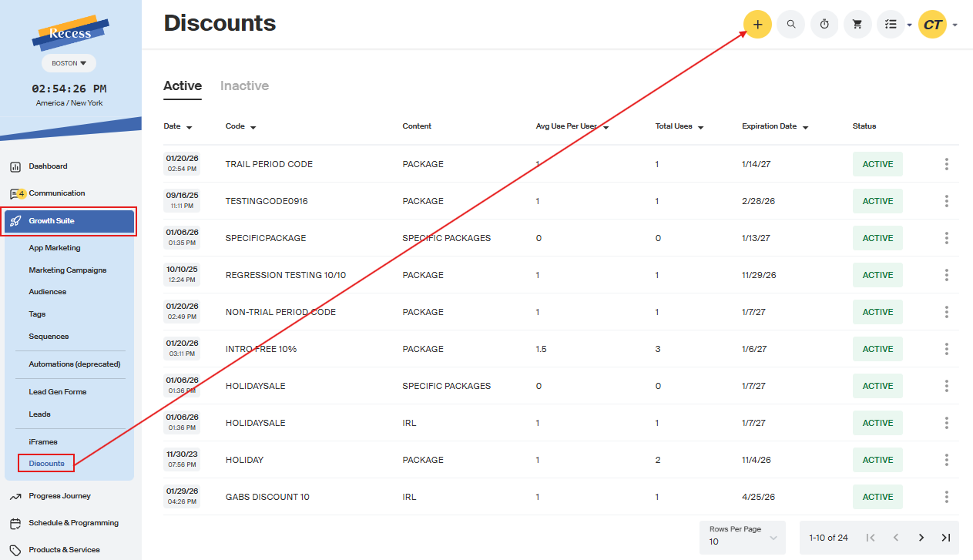
Task: Open Tags in the sidebar
Action: (37, 314)
